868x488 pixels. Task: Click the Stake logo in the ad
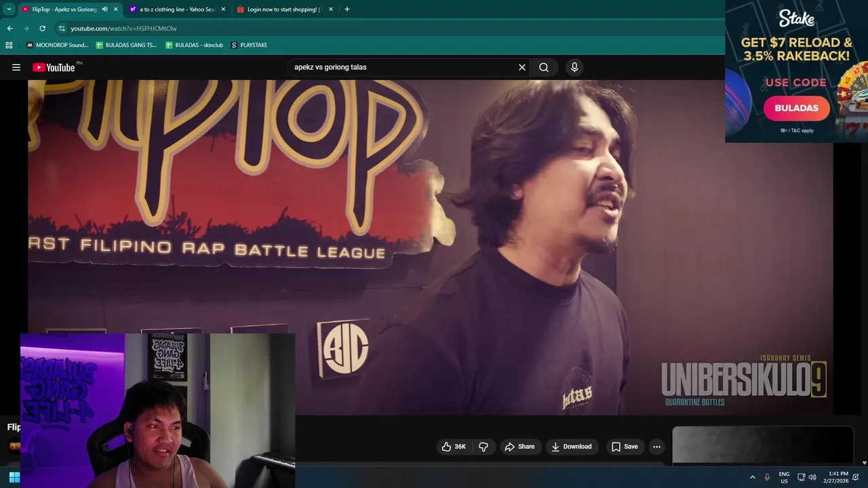click(796, 18)
